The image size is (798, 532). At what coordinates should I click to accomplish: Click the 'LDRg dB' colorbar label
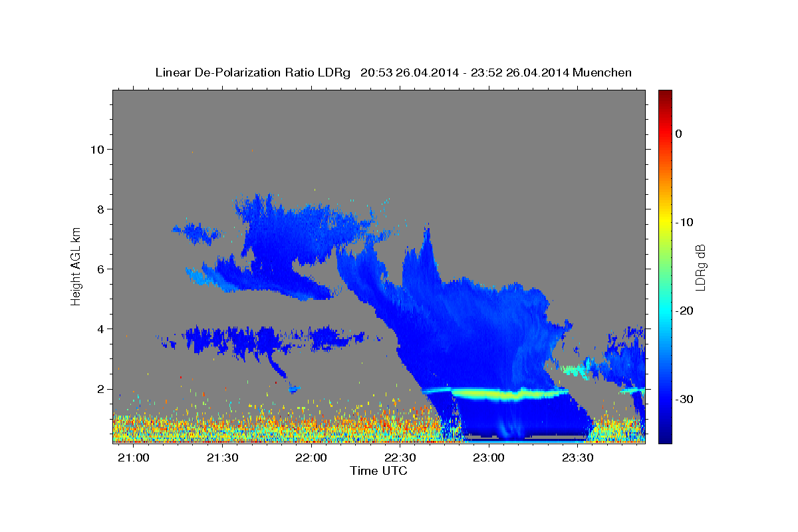coord(700,267)
